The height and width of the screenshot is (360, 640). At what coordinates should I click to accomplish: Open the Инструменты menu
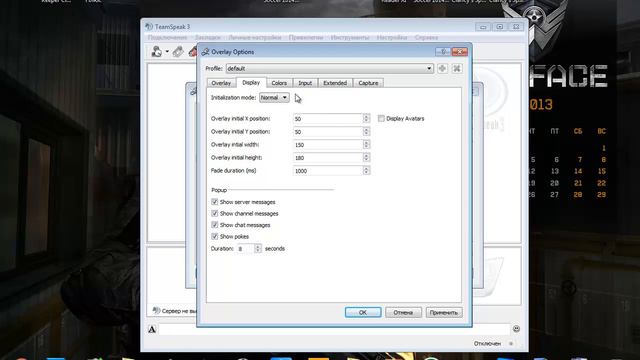pos(350,38)
